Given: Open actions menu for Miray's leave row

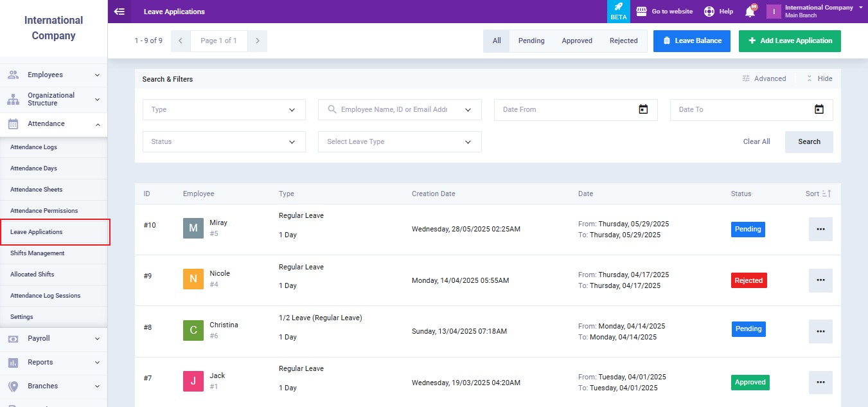Looking at the screenshot, I should [x=820, y=229].
